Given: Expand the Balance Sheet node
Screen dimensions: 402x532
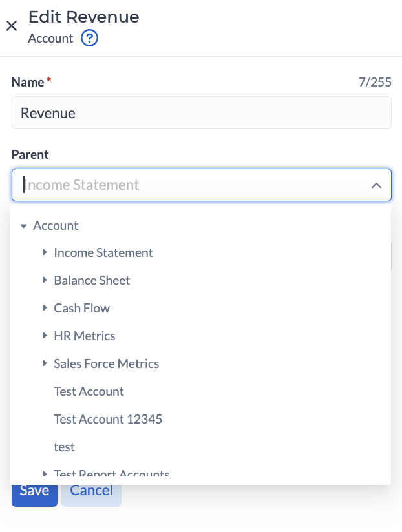Looking at the screenshot, I should point(45,280).
